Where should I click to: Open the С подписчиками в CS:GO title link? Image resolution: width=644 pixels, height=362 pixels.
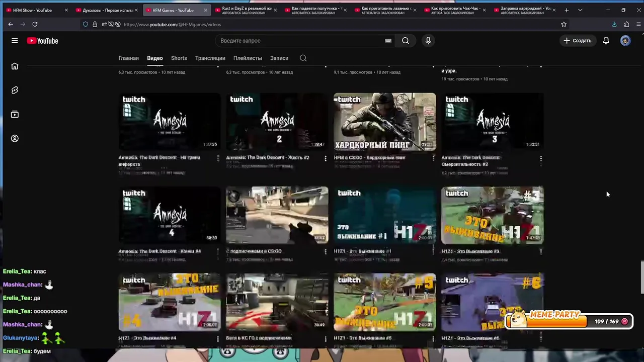click(x=254, y=251)
